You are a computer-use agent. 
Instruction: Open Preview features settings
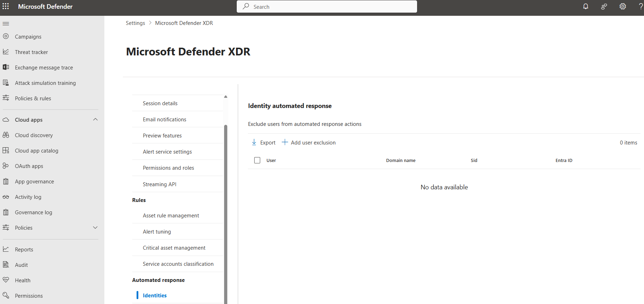coord(178,135)
